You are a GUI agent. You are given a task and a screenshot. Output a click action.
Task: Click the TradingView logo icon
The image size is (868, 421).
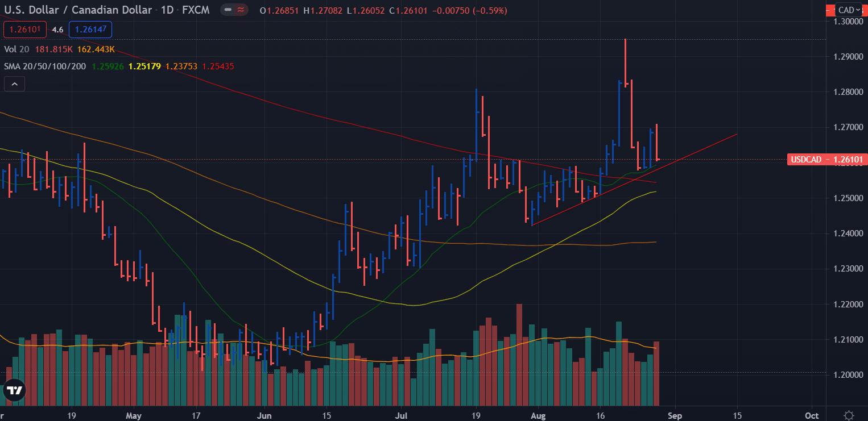coord(14,390)
